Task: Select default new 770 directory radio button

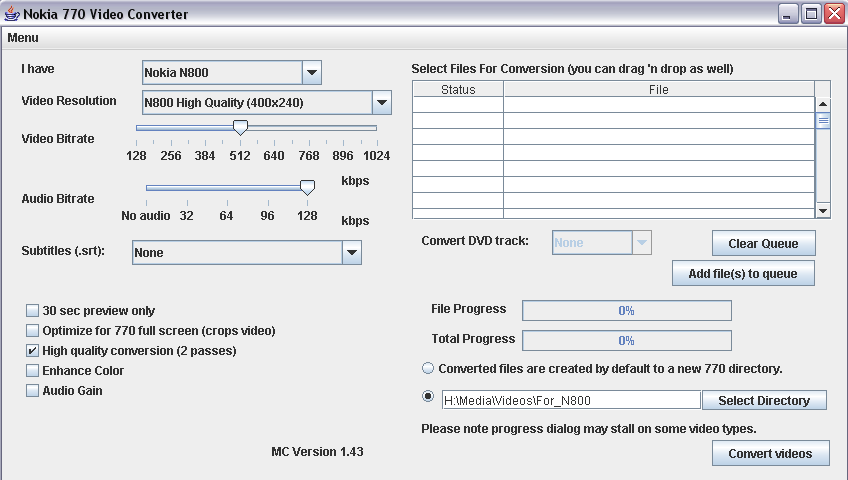Action: pos(428,368)
